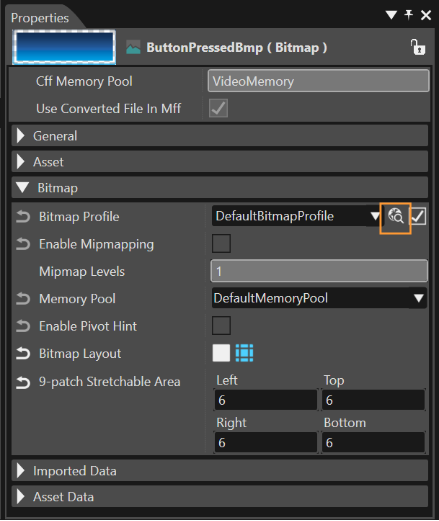The image size is (439, 521).
Task: Click the Bitmap Layout label
Action: (x=80, y=354)
